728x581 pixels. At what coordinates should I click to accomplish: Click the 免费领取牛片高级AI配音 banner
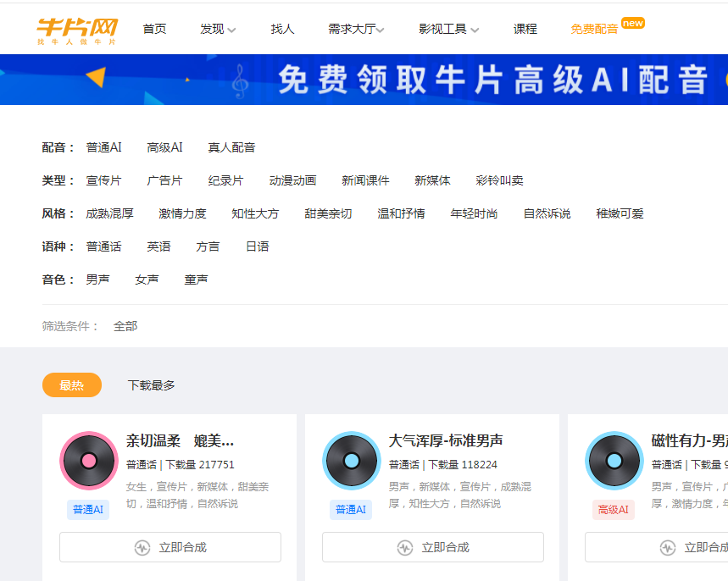[364, 80]
